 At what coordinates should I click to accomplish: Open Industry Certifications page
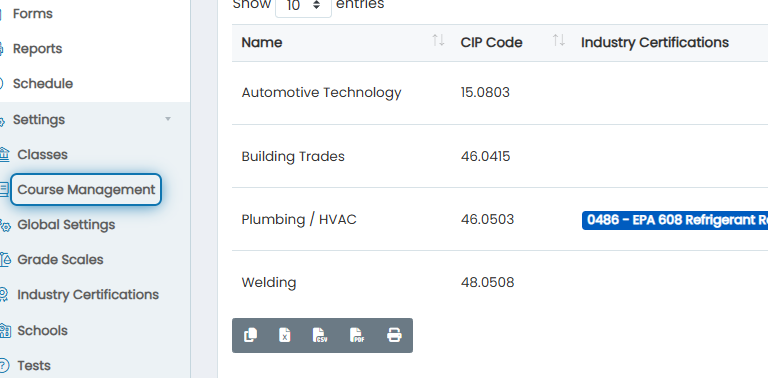pyautogui.click(x=88, y=295)
